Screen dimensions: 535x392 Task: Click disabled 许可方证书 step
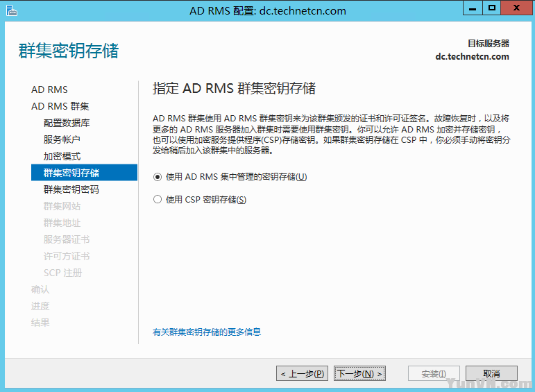pos(67,256)
